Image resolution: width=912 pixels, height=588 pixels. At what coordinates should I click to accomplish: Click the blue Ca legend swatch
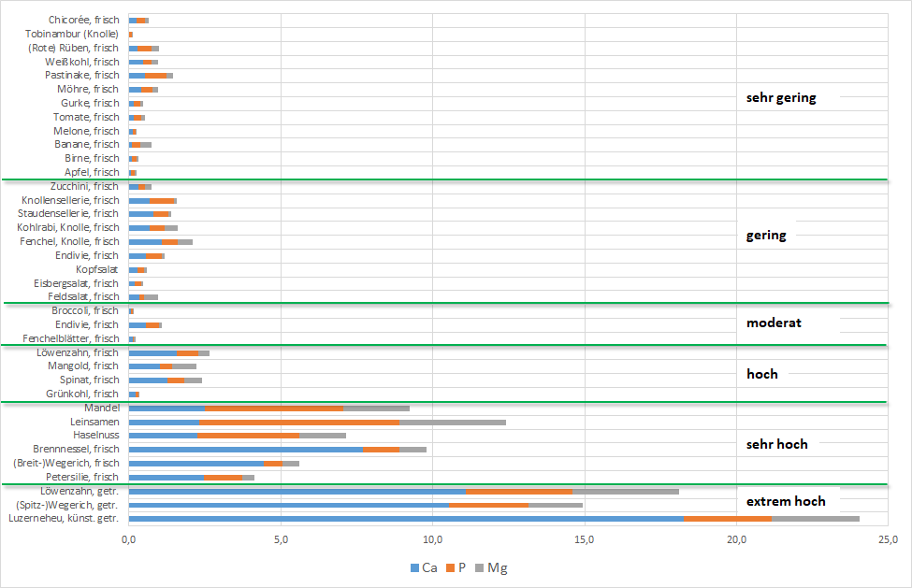414,568
